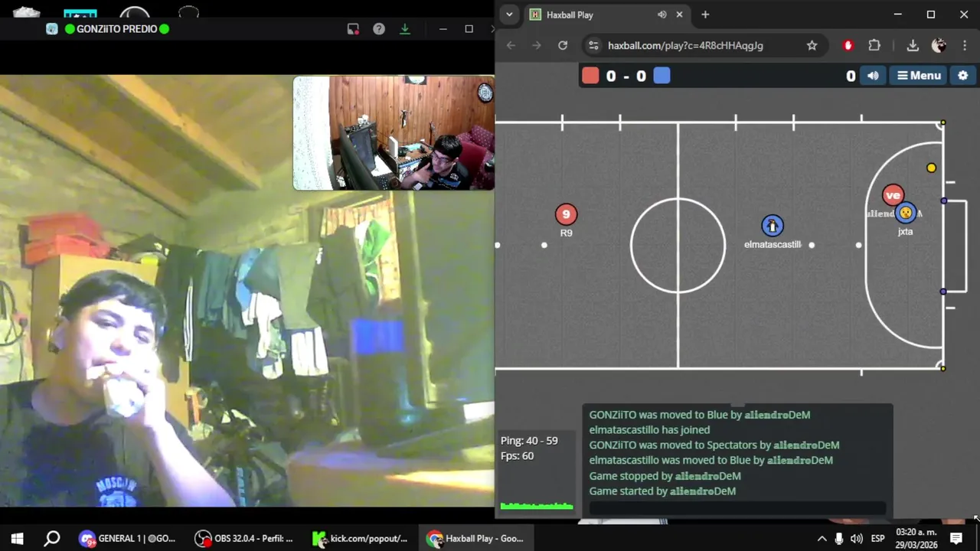This screenshot has height=551, width=980.
Task: Mute the Haxball game sound
Action: [873, 76]
